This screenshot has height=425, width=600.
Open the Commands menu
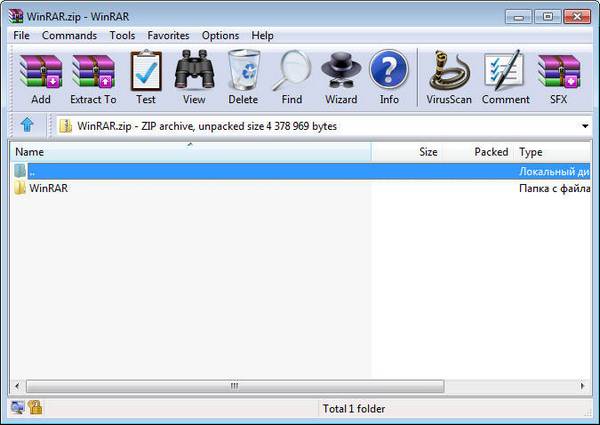[69, 35]
